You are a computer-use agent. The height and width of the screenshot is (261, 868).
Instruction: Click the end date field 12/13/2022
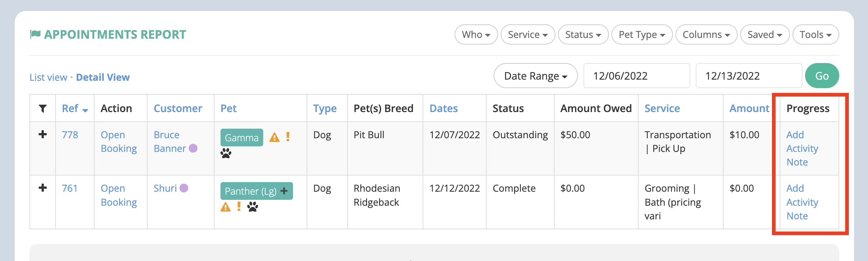point(749,76)
